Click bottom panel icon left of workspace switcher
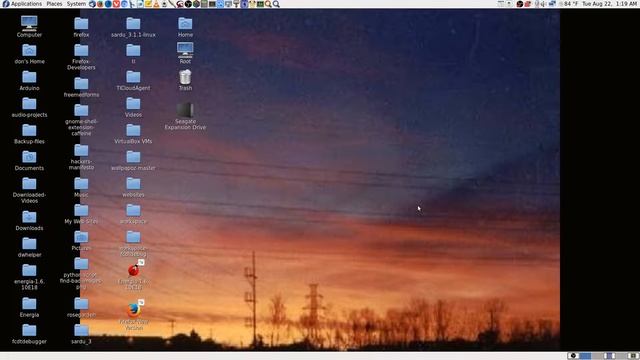The height and width of the screenshot is (360, 640). tap(572, 356)
